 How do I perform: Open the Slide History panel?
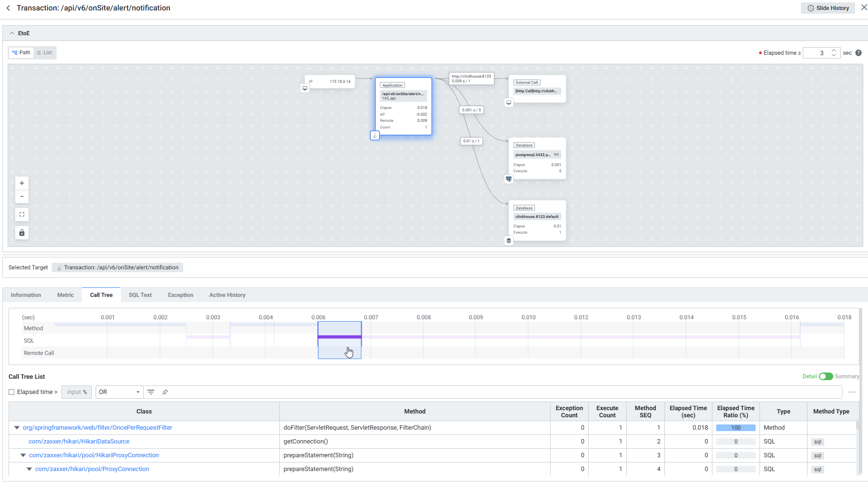pyautogui.click(x=828, y=8)
